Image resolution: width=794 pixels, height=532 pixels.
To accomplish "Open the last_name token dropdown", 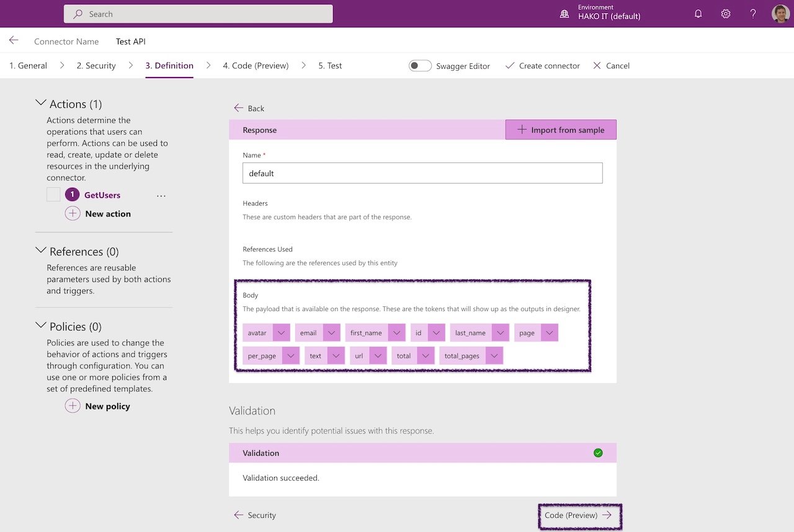I will click(x=500, y=333).
